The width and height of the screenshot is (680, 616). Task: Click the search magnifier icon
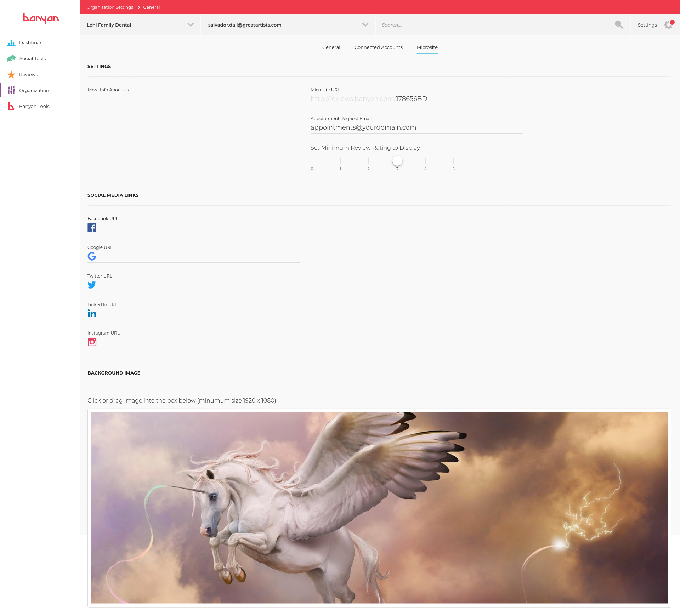click(x=618, y=25)
